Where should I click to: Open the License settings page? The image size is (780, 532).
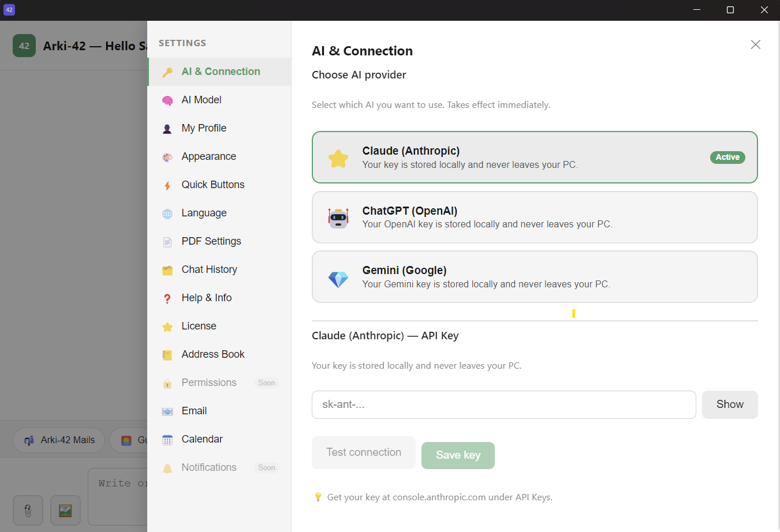(199, 326)
